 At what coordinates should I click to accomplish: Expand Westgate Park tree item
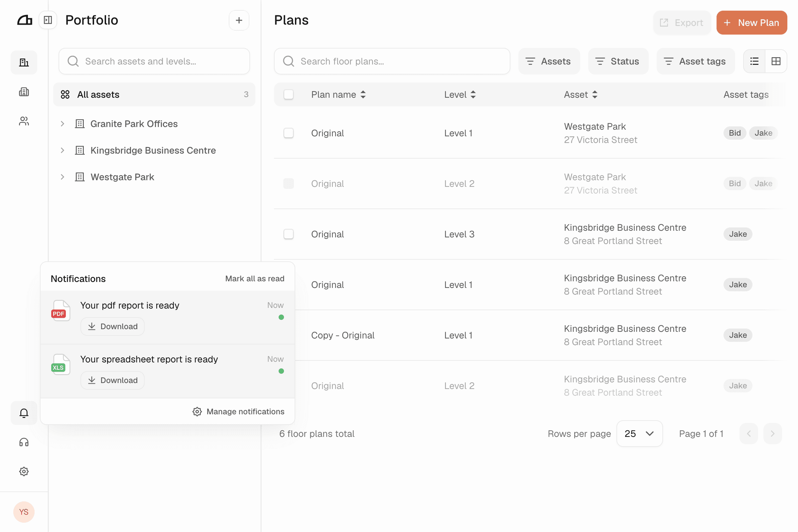point(63,177)
